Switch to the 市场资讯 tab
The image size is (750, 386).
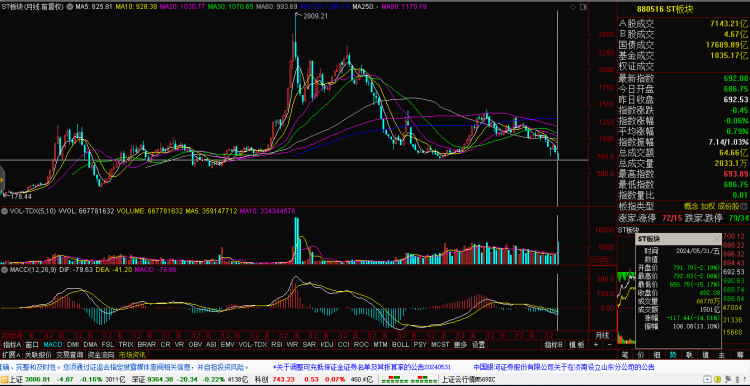click(132, 355)
